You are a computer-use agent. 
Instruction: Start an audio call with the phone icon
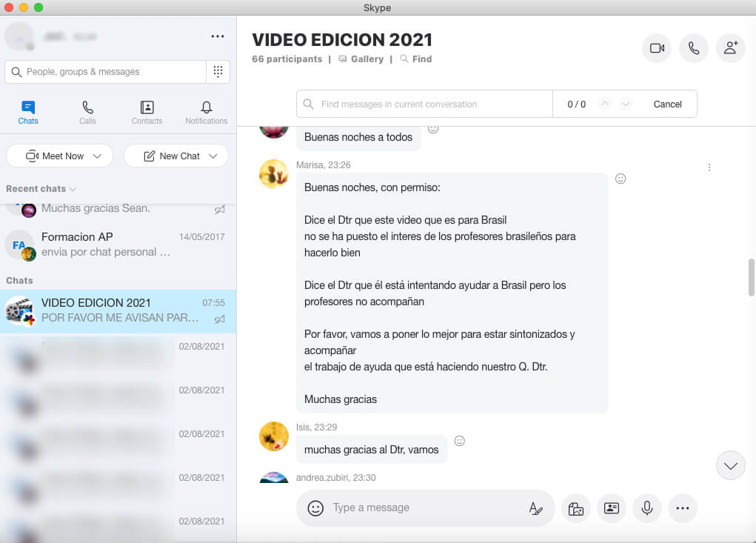(693, 48)
